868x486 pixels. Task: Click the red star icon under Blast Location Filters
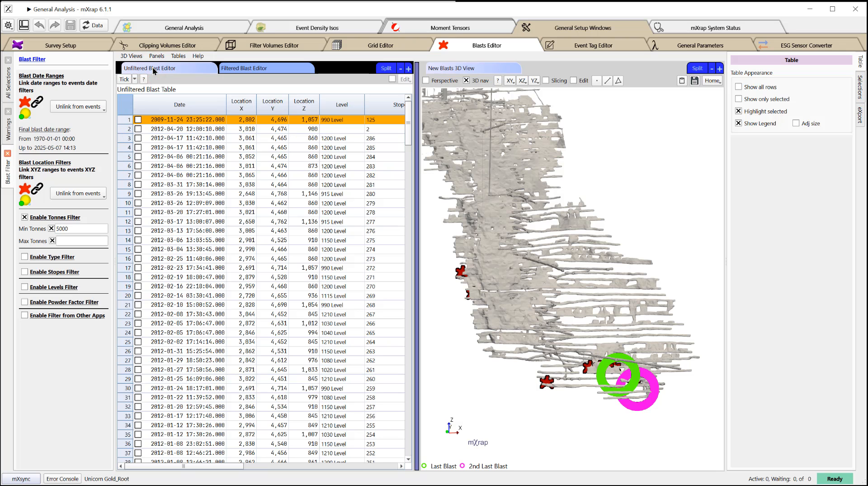24,189
